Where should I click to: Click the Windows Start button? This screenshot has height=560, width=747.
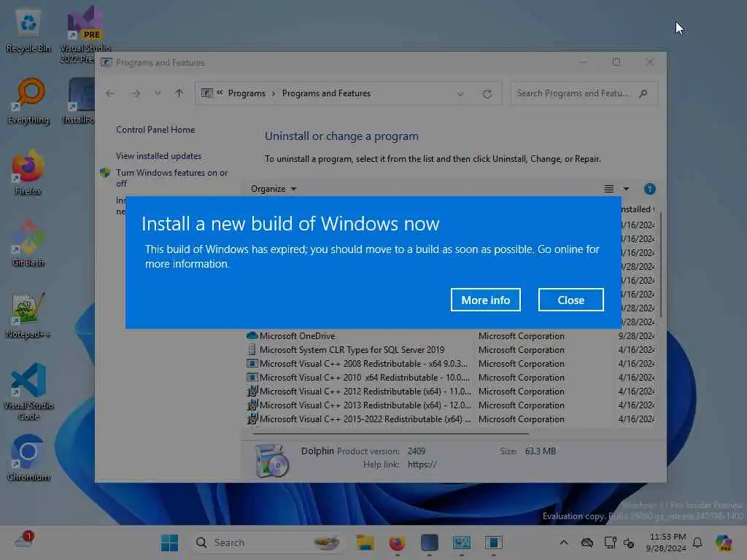(169, 542)
